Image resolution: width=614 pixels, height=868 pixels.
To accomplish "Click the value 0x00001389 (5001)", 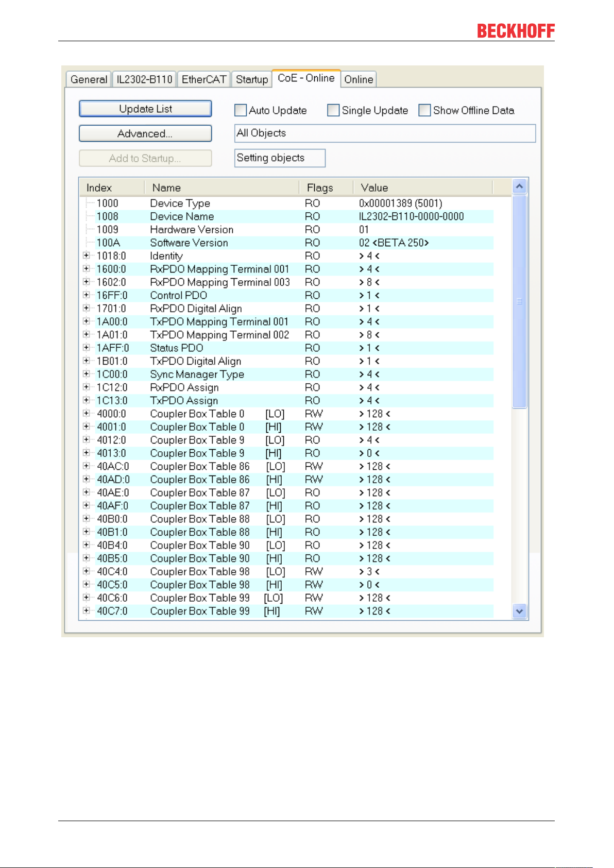I will point(400,203).
